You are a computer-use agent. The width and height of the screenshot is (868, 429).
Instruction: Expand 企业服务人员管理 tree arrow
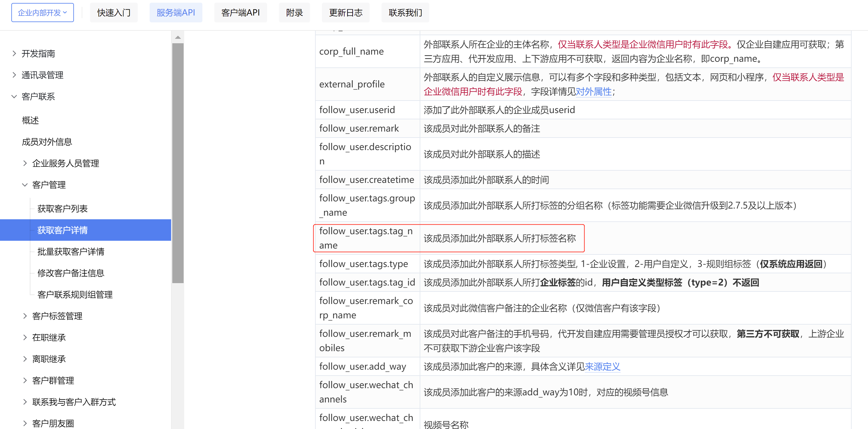coord(25,163)
